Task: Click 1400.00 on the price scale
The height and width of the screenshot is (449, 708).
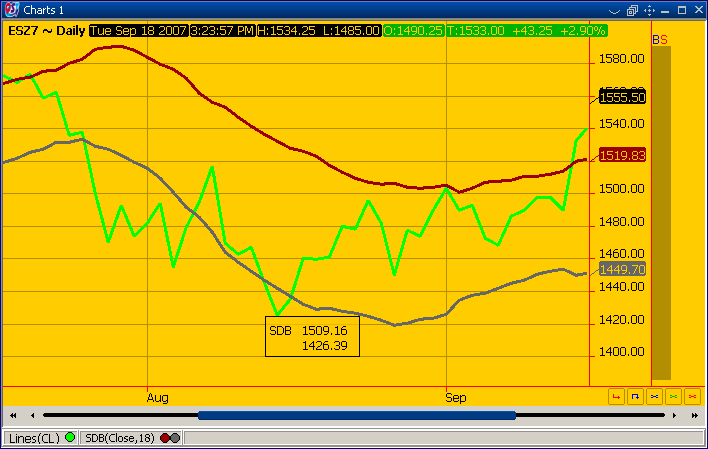Action: coord(621,352)
